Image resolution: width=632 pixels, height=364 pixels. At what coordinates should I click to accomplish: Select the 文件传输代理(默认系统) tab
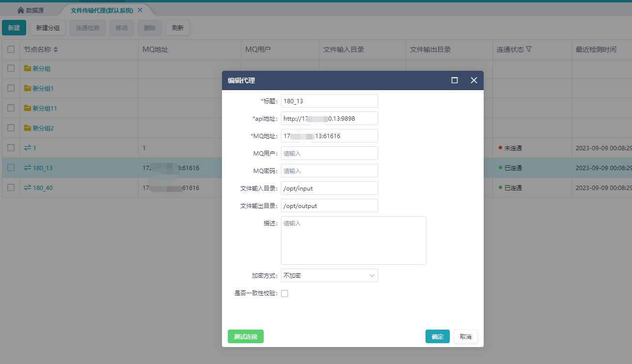101,10
